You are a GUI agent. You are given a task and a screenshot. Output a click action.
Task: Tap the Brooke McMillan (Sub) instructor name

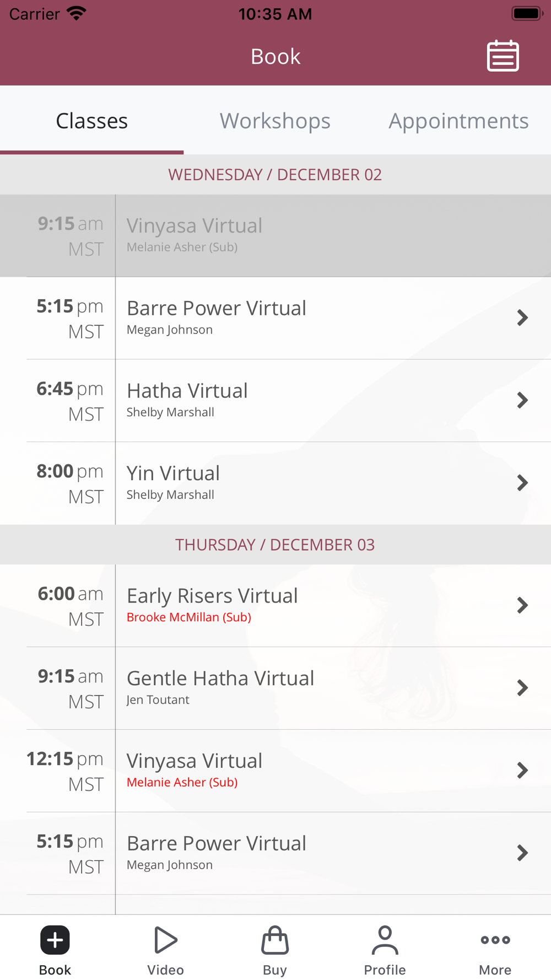click(x=189, y=617)
